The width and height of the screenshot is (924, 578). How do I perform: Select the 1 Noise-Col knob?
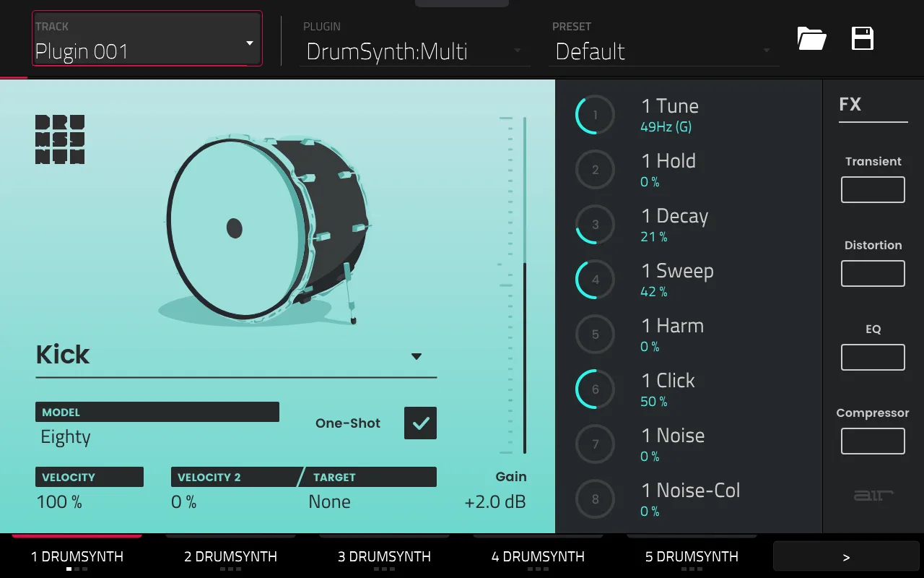click(x=595, y=499)
